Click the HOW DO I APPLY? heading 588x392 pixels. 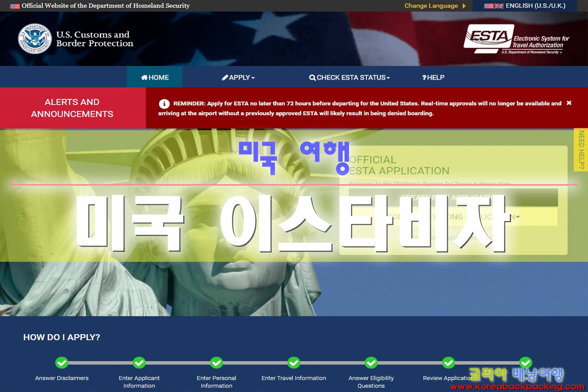(62, 337)
